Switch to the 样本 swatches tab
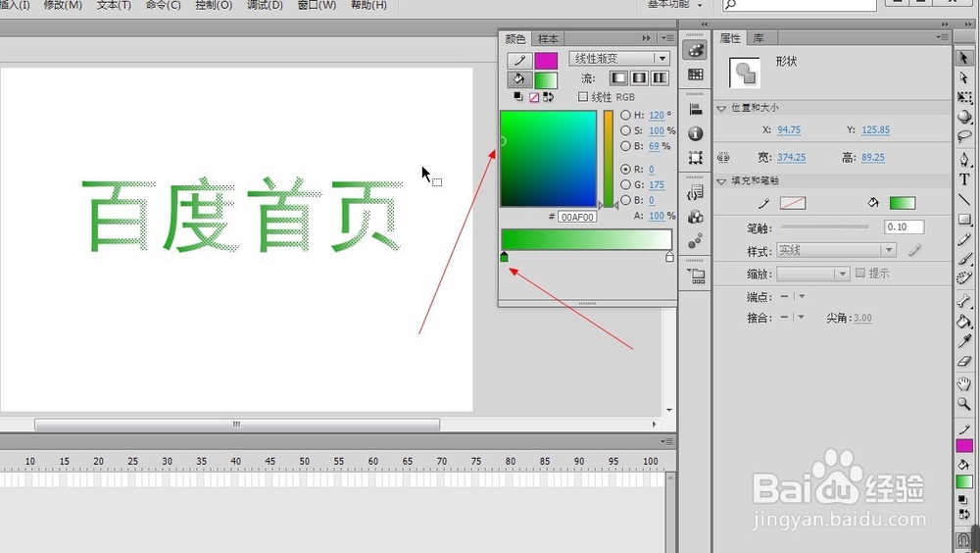980x553 pixels. pos(548,39)
